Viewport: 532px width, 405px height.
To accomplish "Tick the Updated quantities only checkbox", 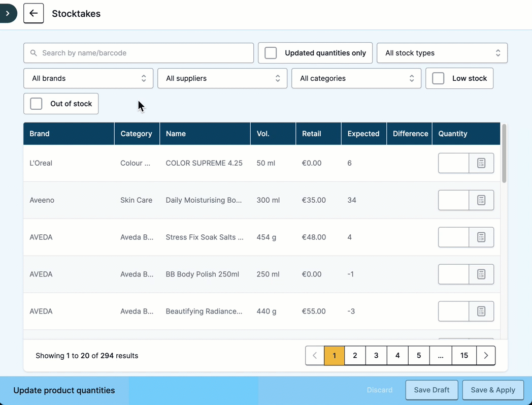I will coord(271,53).
